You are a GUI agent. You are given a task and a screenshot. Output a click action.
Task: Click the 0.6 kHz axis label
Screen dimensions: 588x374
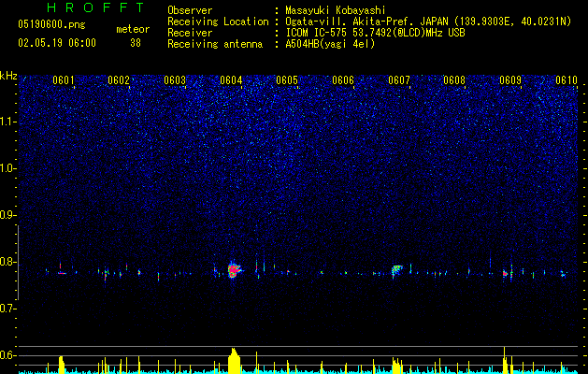coord(8,355)
